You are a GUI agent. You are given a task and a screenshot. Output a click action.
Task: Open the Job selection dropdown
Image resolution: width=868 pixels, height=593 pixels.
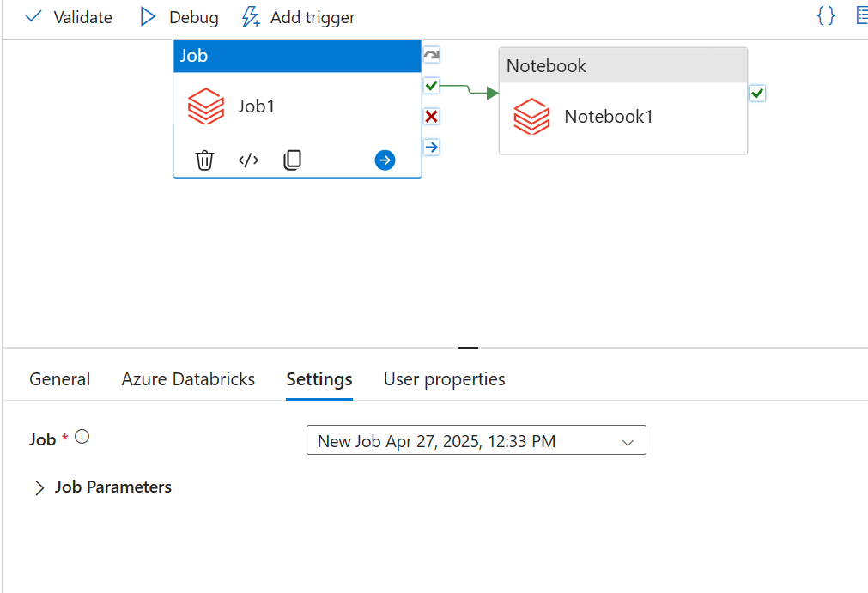[476, 441]
